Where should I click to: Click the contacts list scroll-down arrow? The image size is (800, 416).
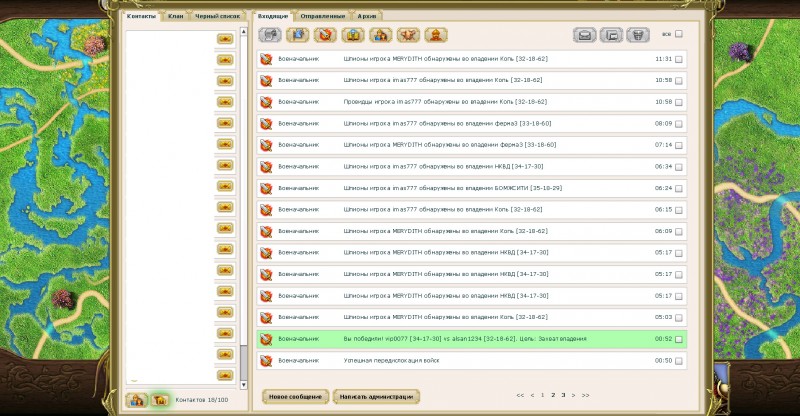click(243, 380)
